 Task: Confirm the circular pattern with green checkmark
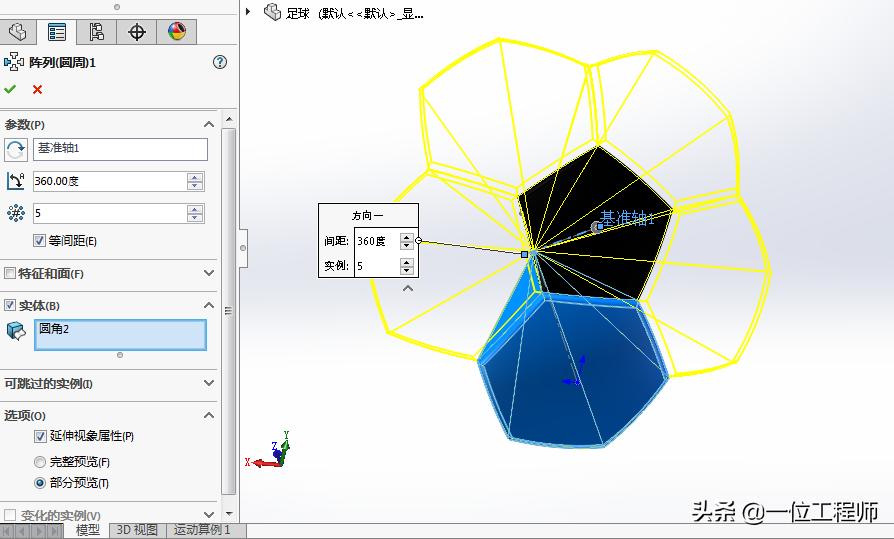[x=11, y=89]
